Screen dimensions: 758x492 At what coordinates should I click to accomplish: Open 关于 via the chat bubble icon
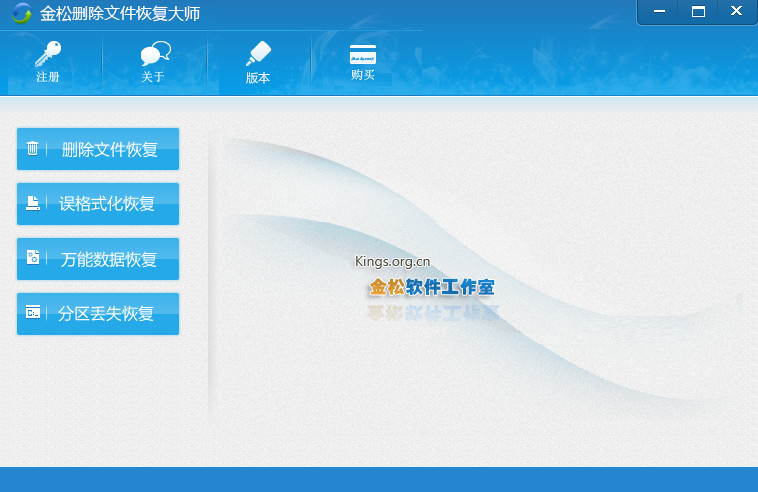click(154, 54)
